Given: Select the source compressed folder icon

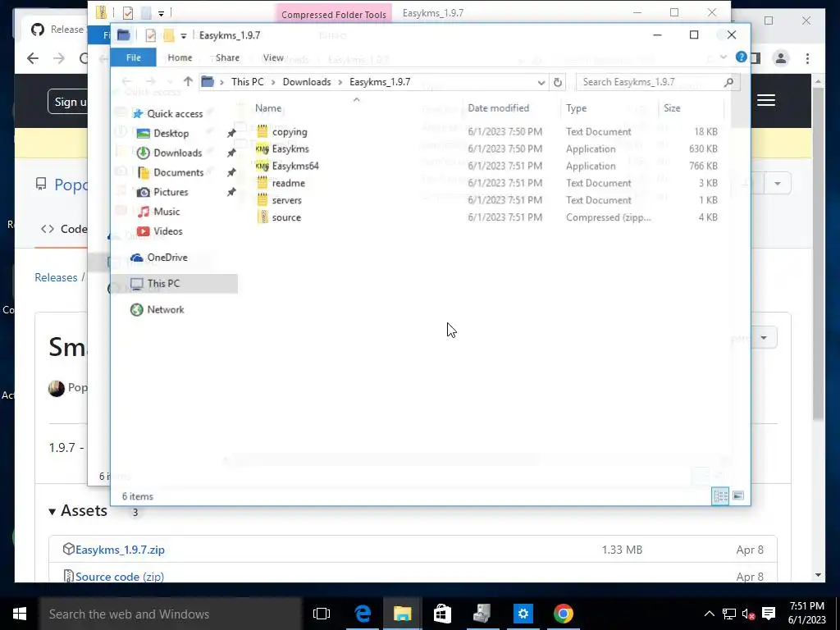Looking at the screenshot, I should pyautogui.click(x=262, y=217).
